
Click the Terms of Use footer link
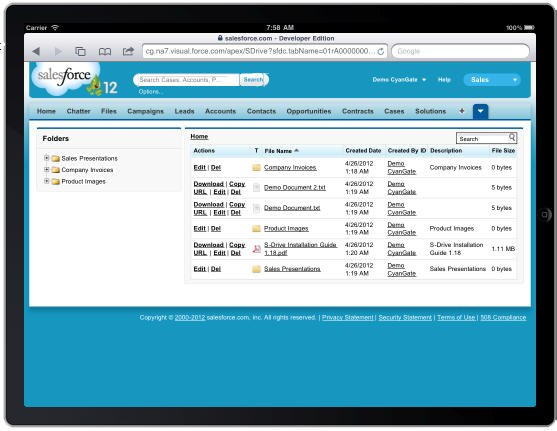(456, 317)
